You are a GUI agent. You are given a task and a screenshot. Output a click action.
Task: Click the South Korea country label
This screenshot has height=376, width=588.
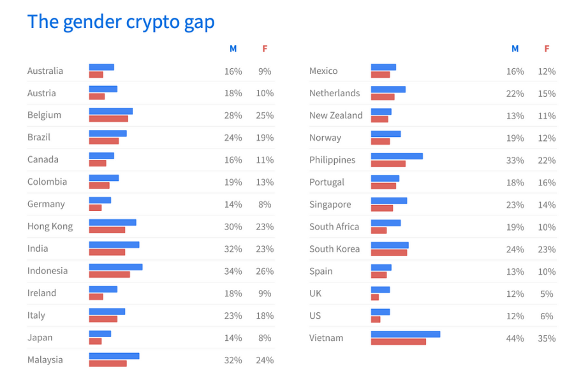tap(334, 249)
